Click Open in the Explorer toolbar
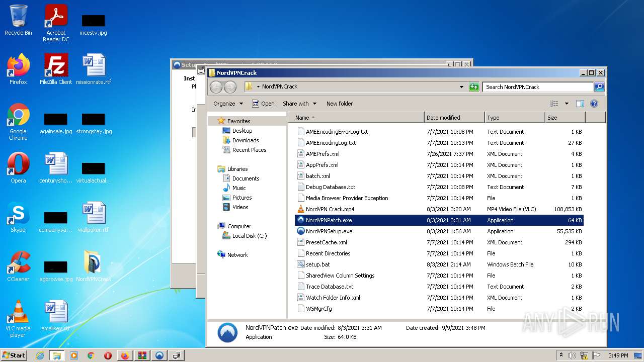 click(x=263, y=104)
